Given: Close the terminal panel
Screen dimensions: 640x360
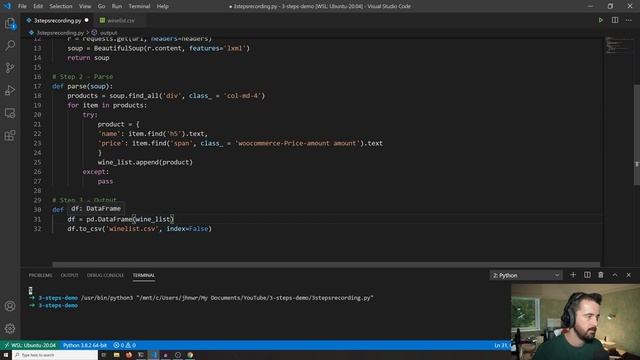Looking at the screenshot, I should click(x=629, y=275).
